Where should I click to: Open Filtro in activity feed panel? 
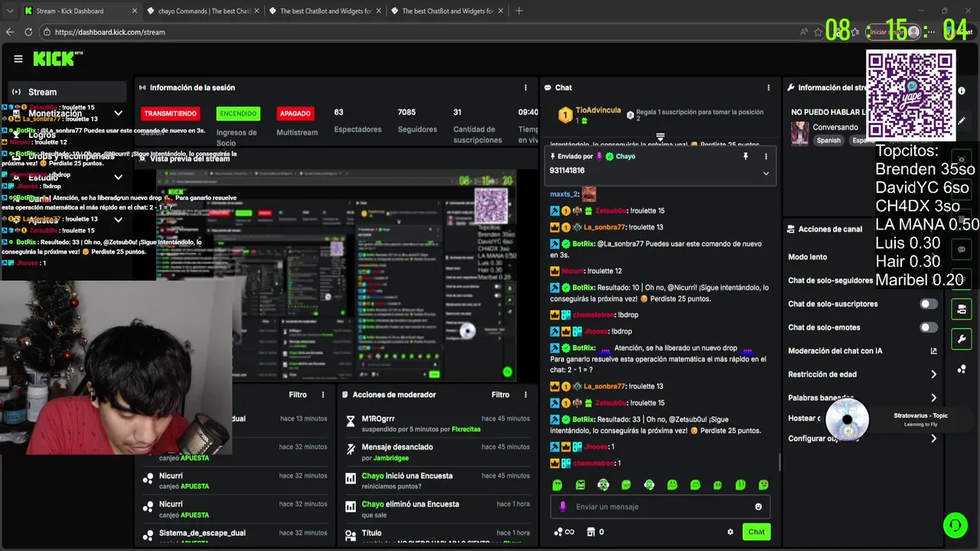point(298,395)
